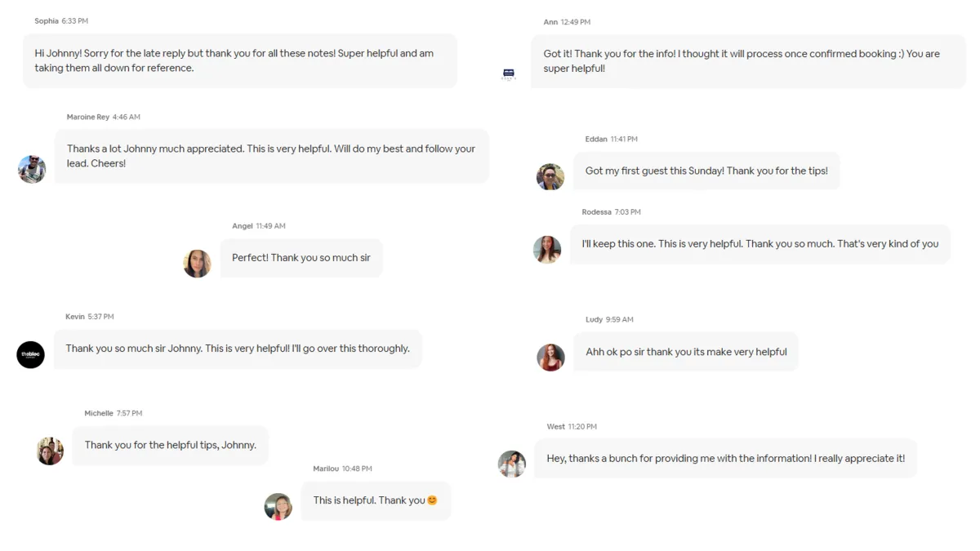
Task: Click Michelle's profile avatar
Action: pos(50,451)
